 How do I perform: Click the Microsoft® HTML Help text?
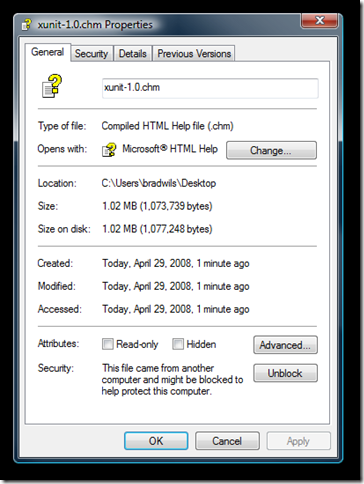pos(170,149)
